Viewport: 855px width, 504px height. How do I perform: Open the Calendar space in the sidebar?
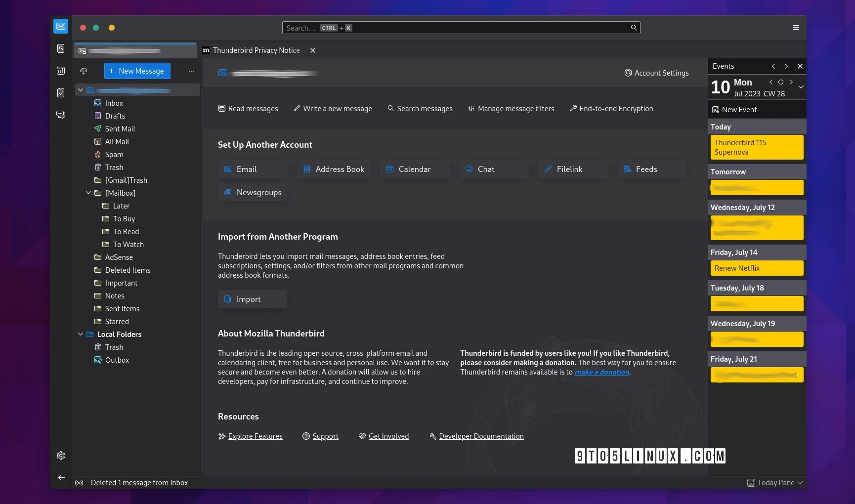click(60, 71)
